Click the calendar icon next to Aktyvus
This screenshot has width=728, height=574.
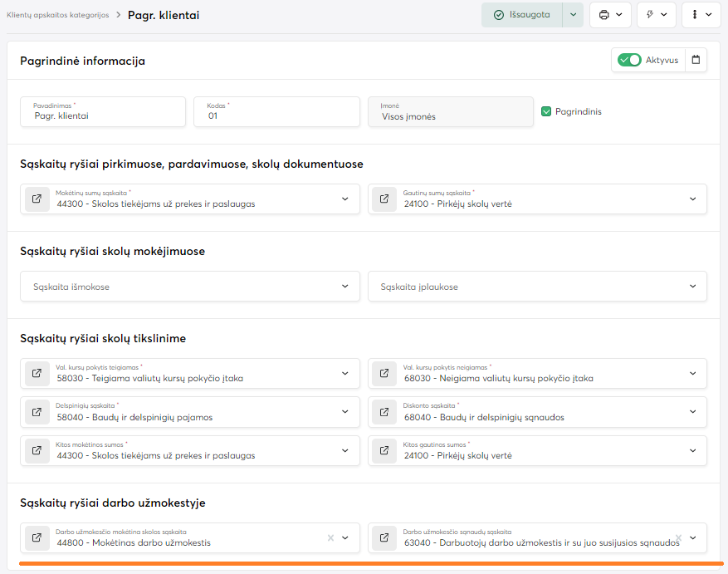coord(696,60)
